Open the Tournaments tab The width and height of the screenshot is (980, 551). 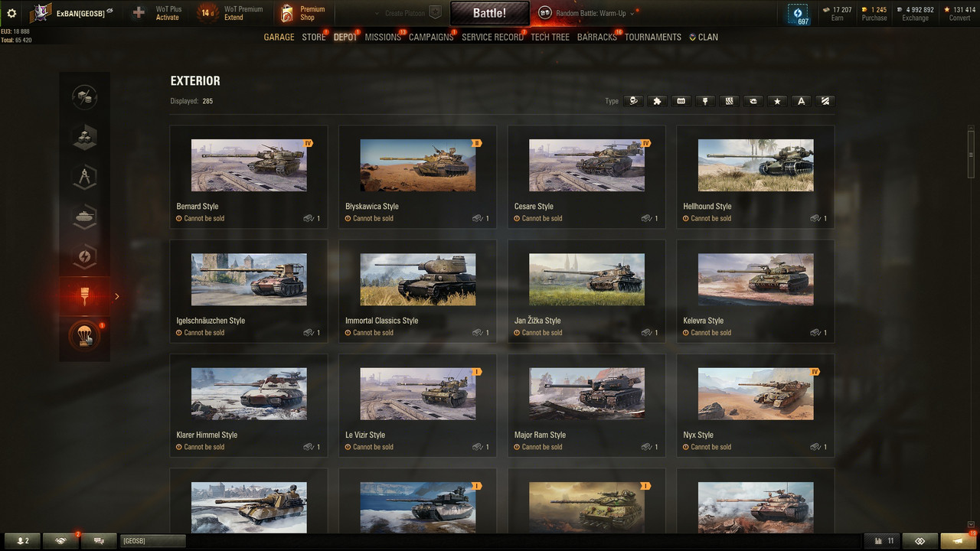(x=653, y=37)
